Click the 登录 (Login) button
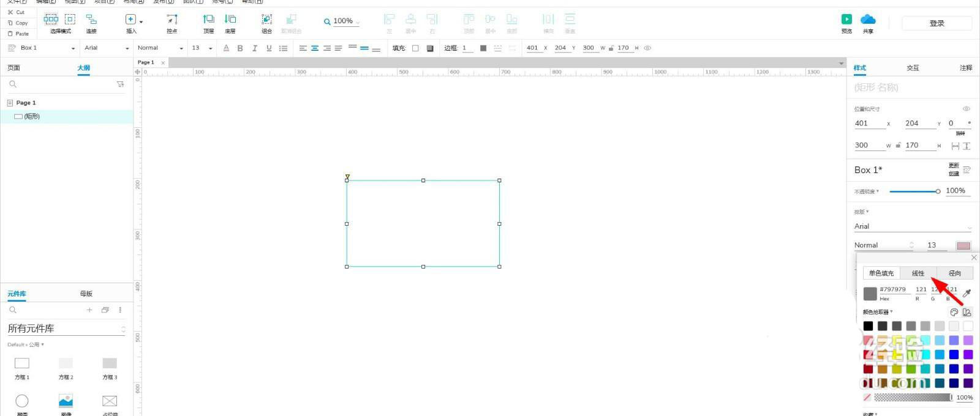 [x=937, y=23]
